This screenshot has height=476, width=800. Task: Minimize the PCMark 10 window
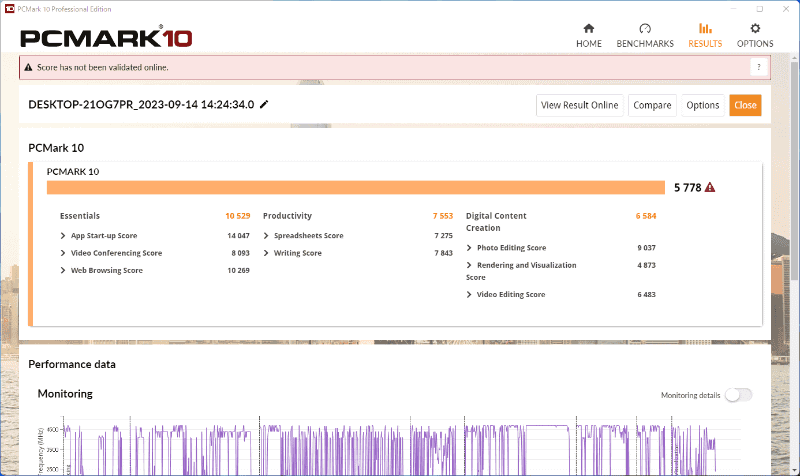pos(734,9)
